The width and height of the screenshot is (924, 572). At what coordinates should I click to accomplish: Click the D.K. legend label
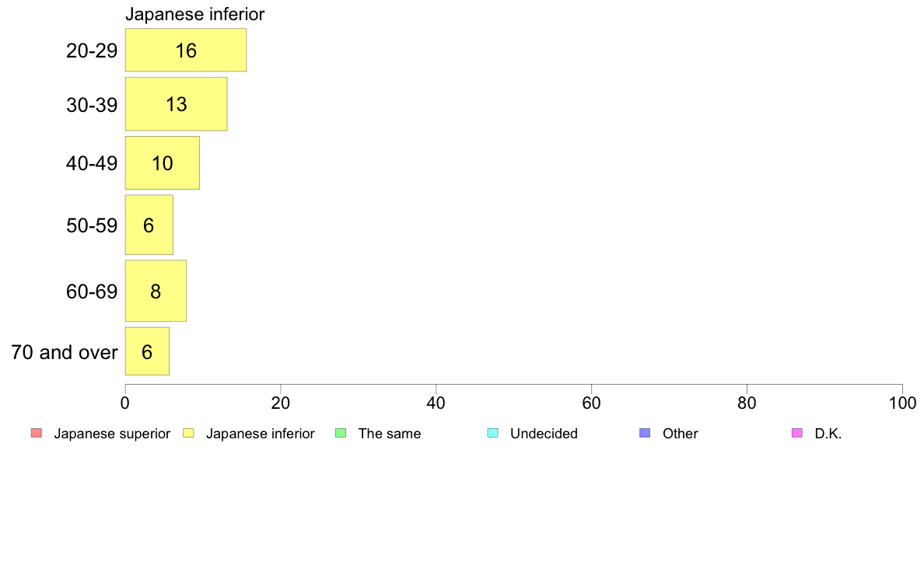[828, 434]
